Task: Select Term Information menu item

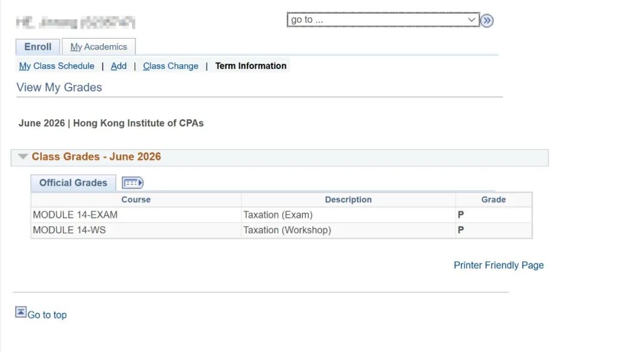Action: (x=251, y=66)
